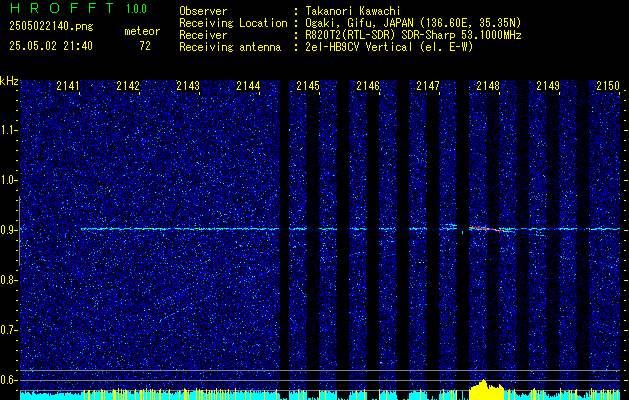Viewport: 629px width, 400px height.
Task: Click time marker 2142
Action: (128, 86)
